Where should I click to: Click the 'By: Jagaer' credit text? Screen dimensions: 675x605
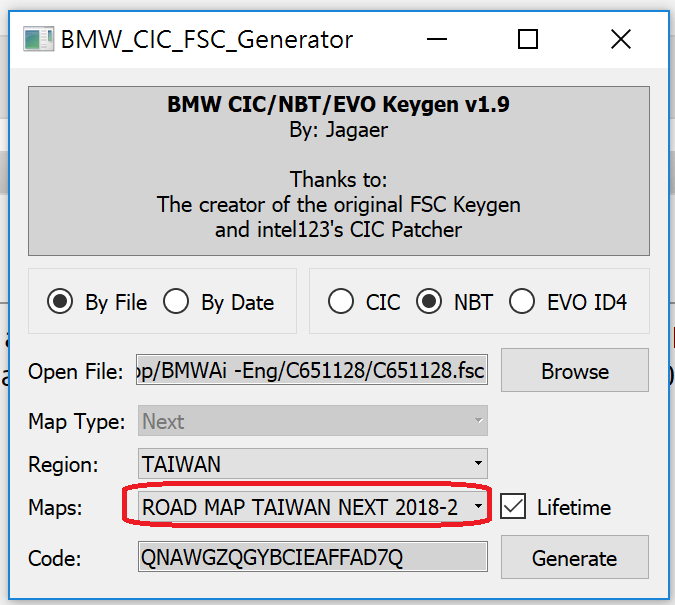tap(338, 130)
